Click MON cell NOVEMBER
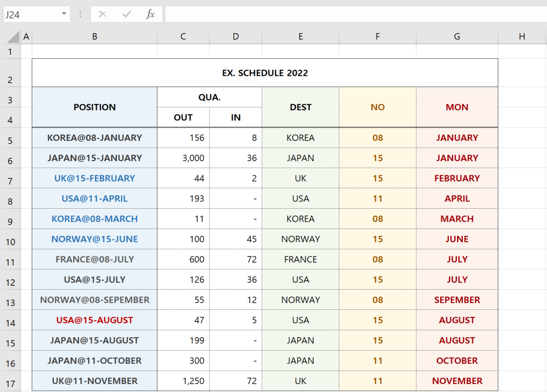The width and height of the screenshot is (547, 392). [457, 381]
